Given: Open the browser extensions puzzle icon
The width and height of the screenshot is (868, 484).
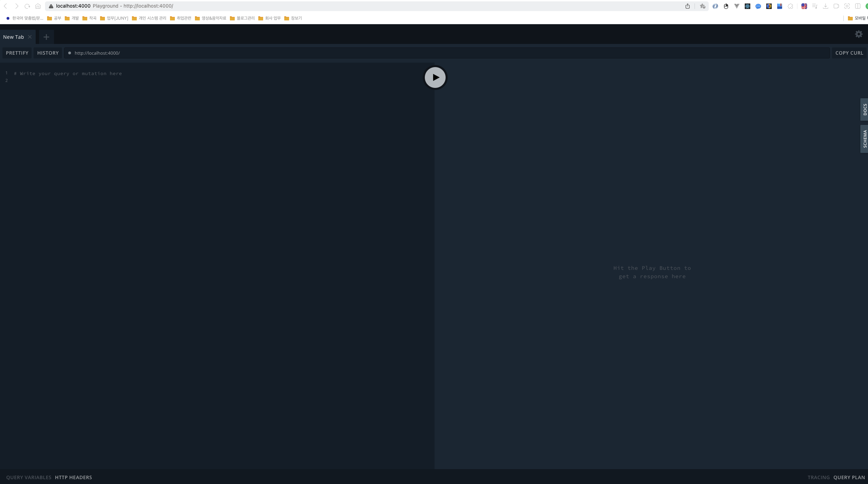Looking at the screenshot, I should tap(790, 6).
